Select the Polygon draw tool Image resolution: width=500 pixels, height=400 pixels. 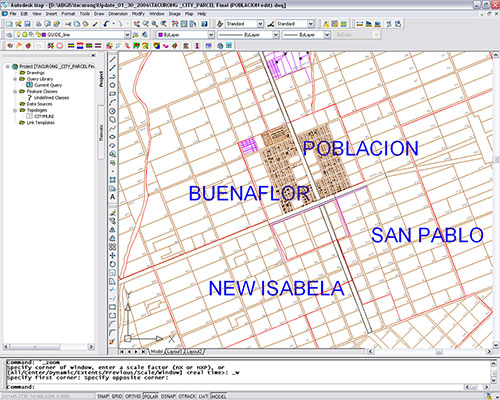click(113, 85)
